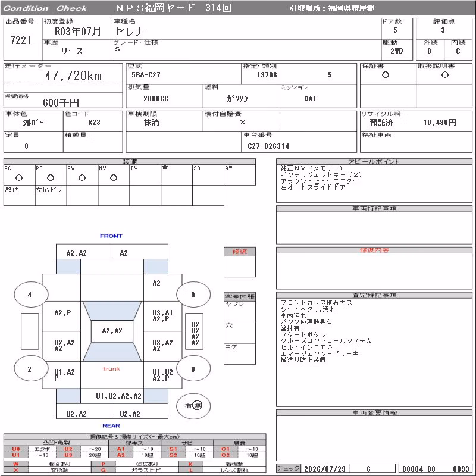The height and width of the screenshot is (476, 476).
Task: Select the red '修復' box header
Action: [240, 252]
